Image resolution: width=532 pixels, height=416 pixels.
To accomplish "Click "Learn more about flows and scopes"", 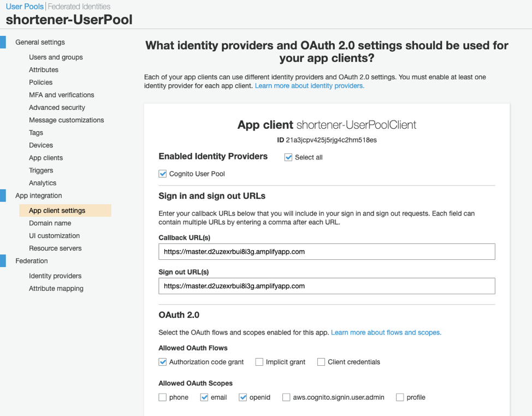I will pos(385,332).
